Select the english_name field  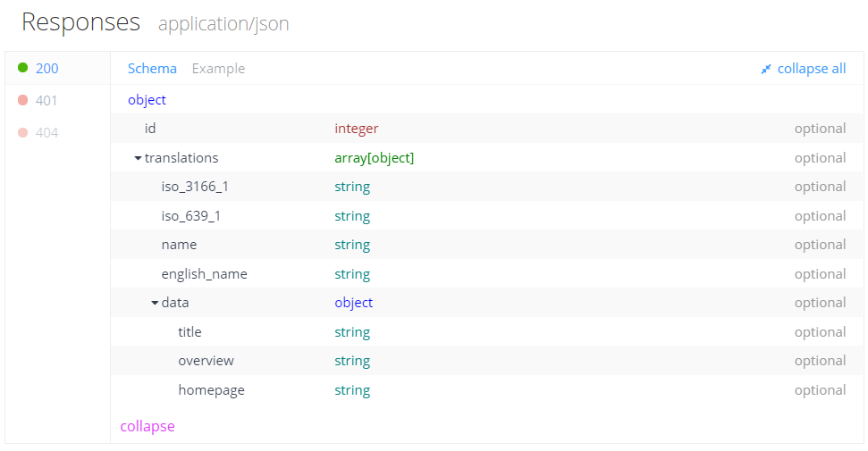(x=205, y=274)
